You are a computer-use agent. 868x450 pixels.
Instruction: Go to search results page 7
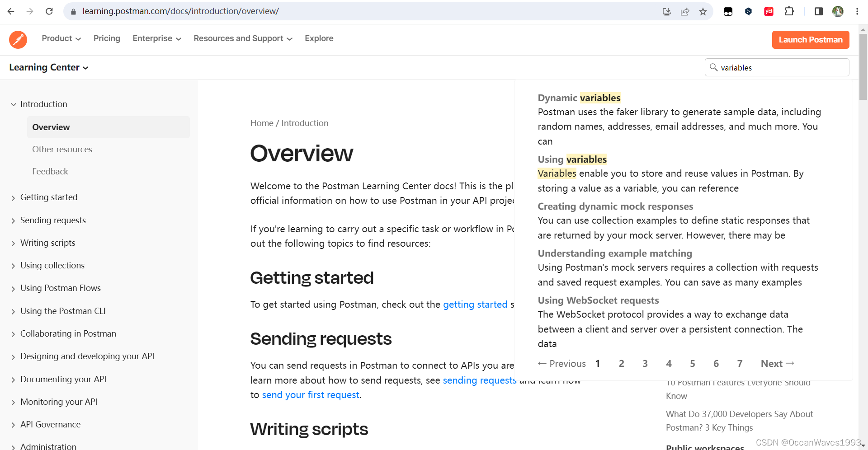(740, 364)
